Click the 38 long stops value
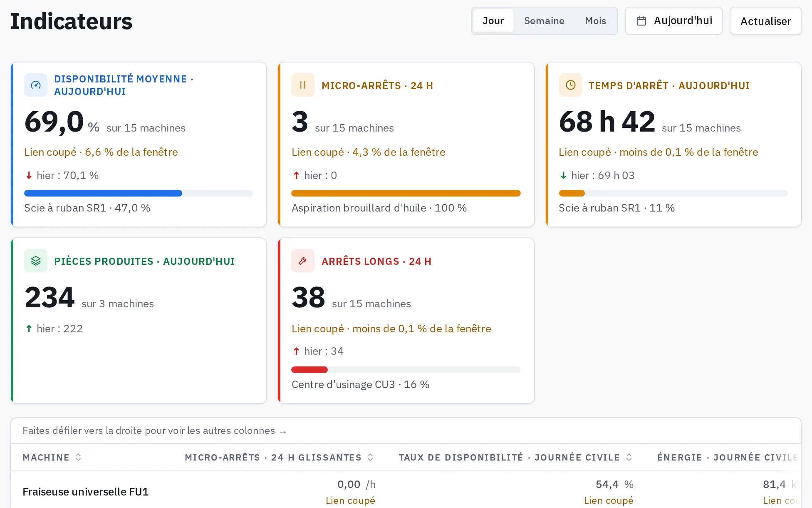Image resolution: width=812 pixels, height=508 pixels. (308, 298)
